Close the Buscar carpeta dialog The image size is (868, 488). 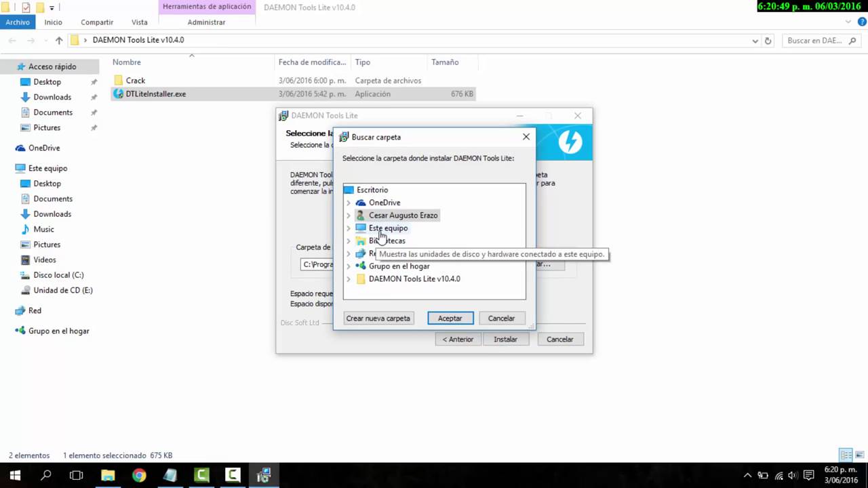(x=526, y=137)
